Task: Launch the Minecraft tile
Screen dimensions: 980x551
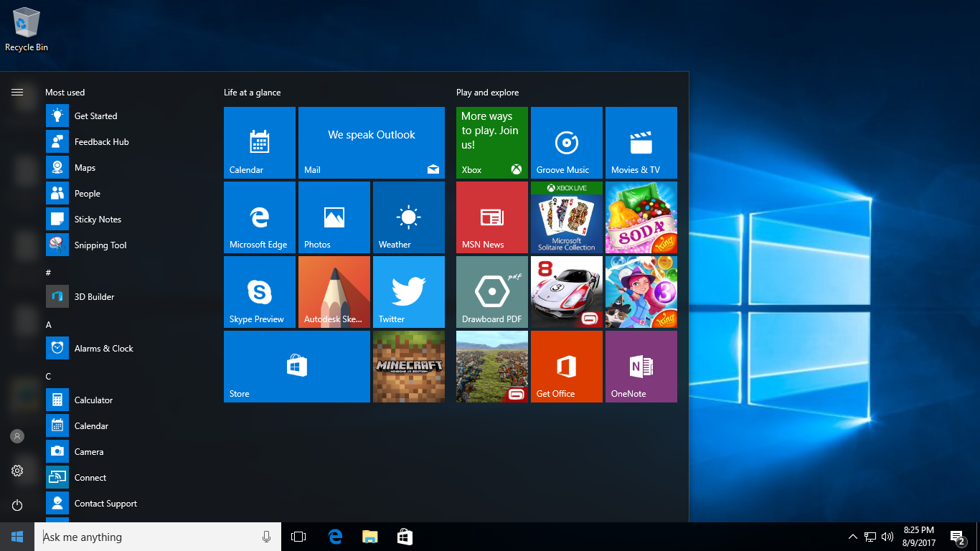Action: [409, 367]
